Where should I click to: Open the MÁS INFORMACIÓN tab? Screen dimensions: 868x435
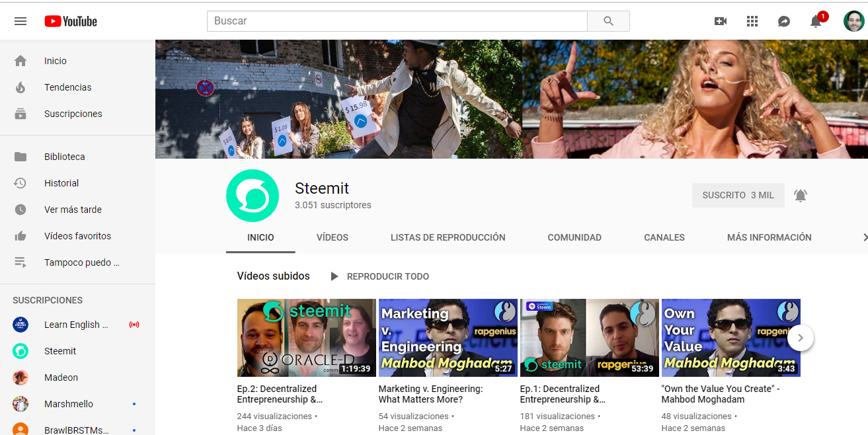click(x=769, y=237)
